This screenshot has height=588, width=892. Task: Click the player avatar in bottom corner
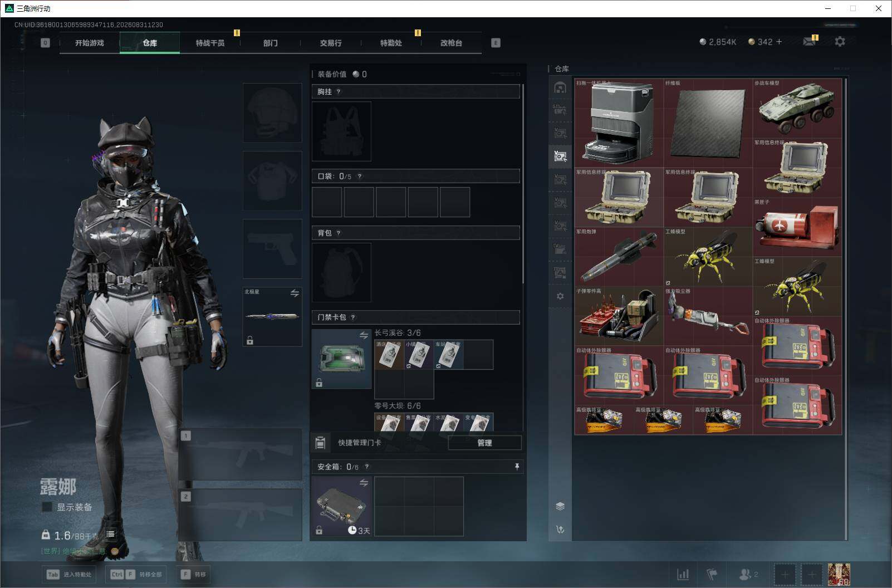(x=839, y=575)
